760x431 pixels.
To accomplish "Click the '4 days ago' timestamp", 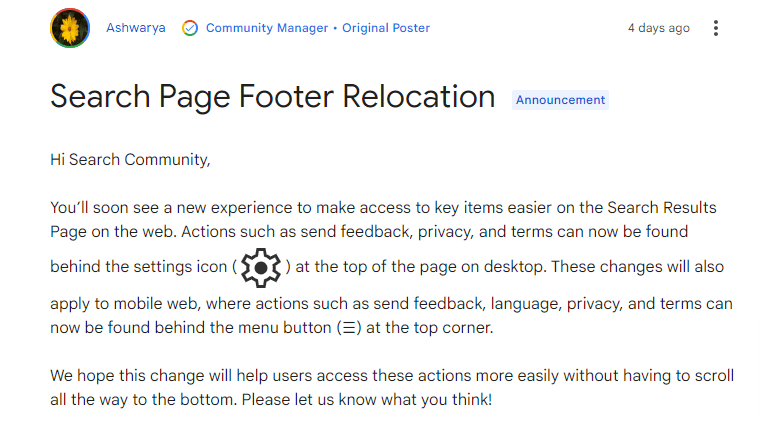I will (659, 28).
